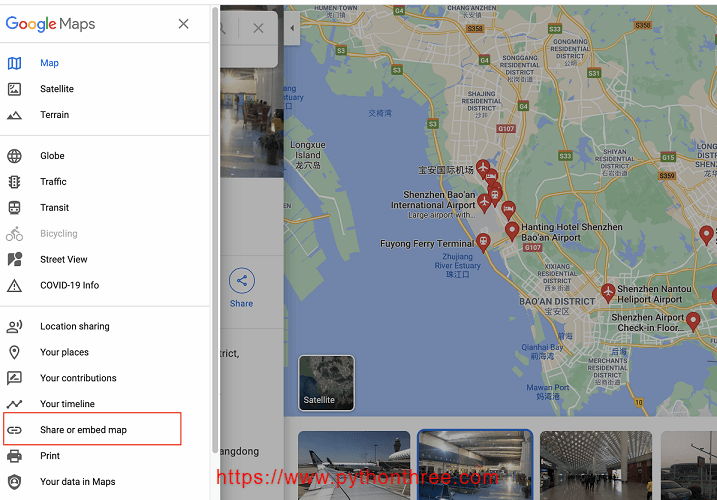Click the shield icon for Your data

[15, 482]
